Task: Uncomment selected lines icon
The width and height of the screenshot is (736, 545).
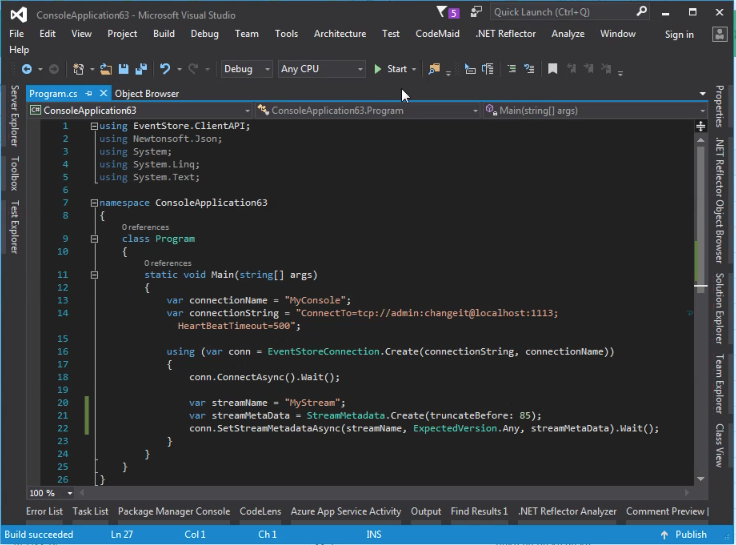Action: click(x=529, y=69)
